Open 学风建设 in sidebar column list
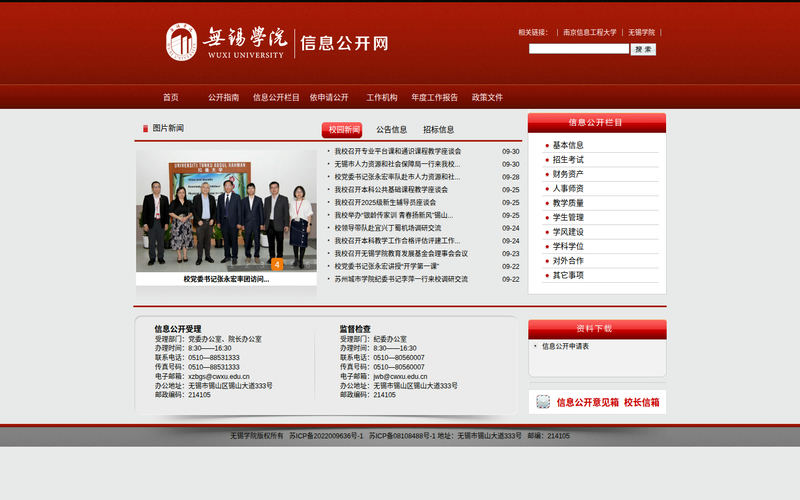The height and width of the screenshot is (500, 800). 568,232
